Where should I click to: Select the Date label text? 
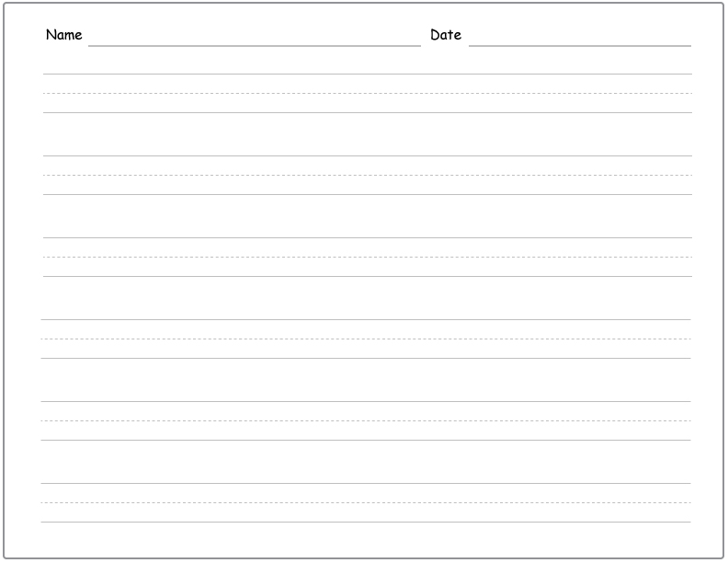pyautogui.click(x=446, y=35)
